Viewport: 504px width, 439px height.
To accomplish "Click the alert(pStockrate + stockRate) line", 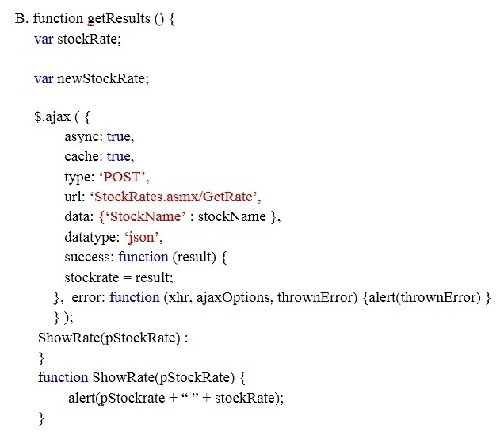I will click(x=176, y=398).
